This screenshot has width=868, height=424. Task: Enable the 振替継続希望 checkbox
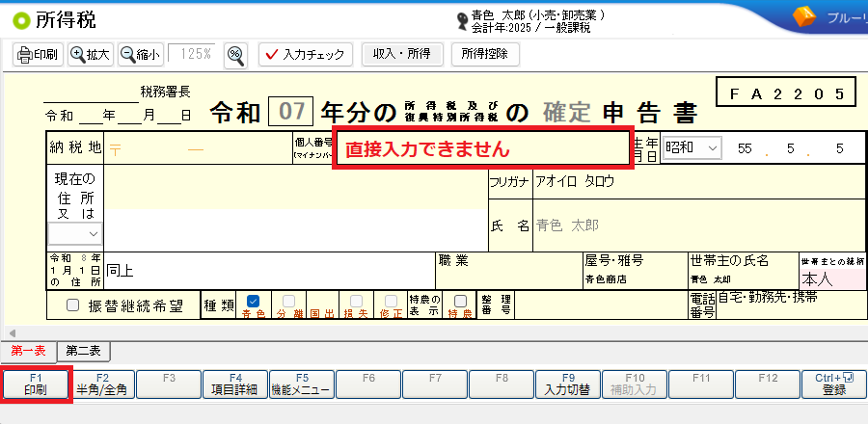click(72, 305)
